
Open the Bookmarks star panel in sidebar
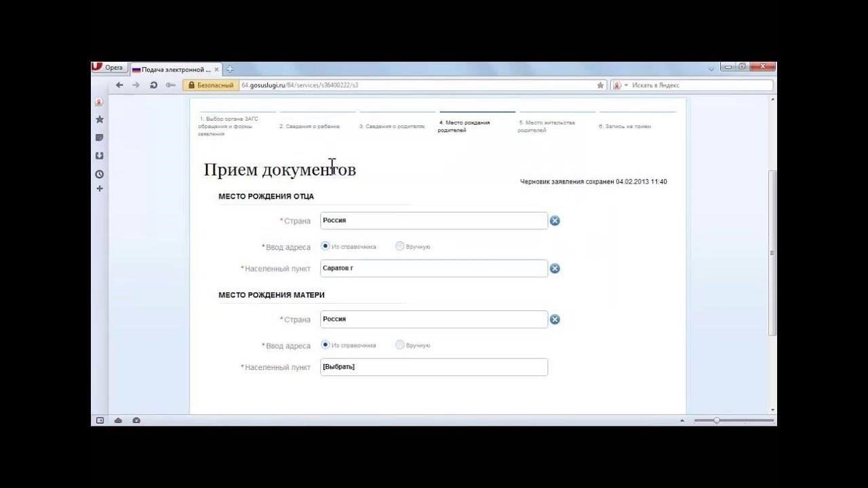[x=99, y=119]
